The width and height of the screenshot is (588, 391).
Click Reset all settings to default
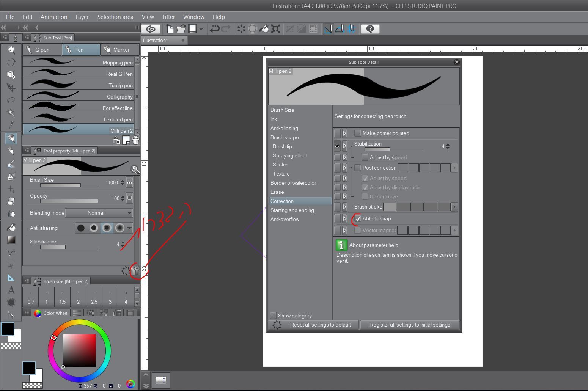[x=320, y=325]
